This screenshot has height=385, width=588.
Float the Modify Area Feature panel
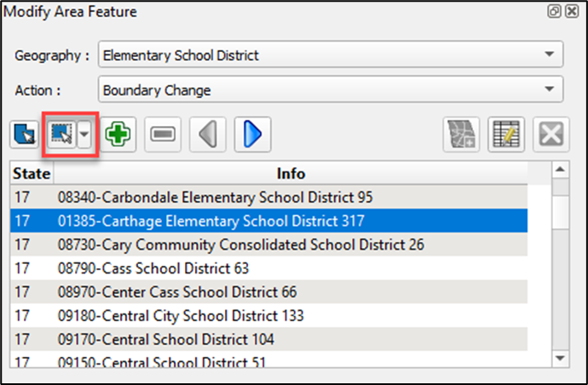[553, 12]
